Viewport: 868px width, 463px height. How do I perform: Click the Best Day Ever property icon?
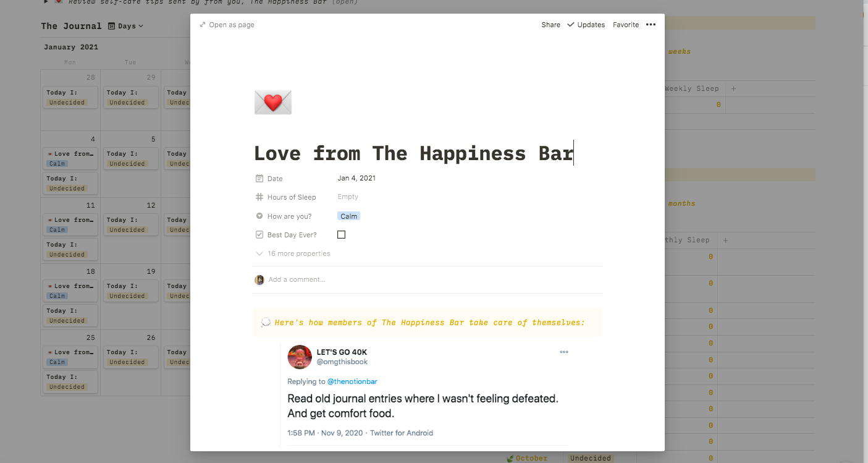point(259,235)
